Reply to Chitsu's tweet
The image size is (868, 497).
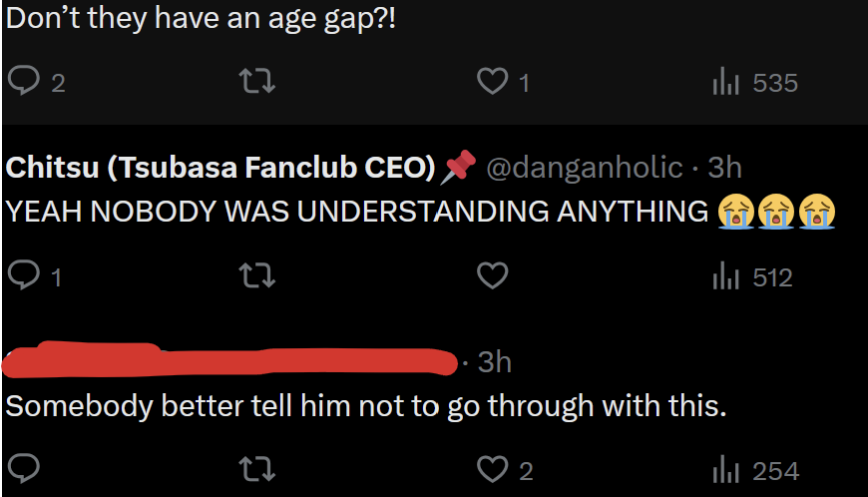[x=24, y=276]
